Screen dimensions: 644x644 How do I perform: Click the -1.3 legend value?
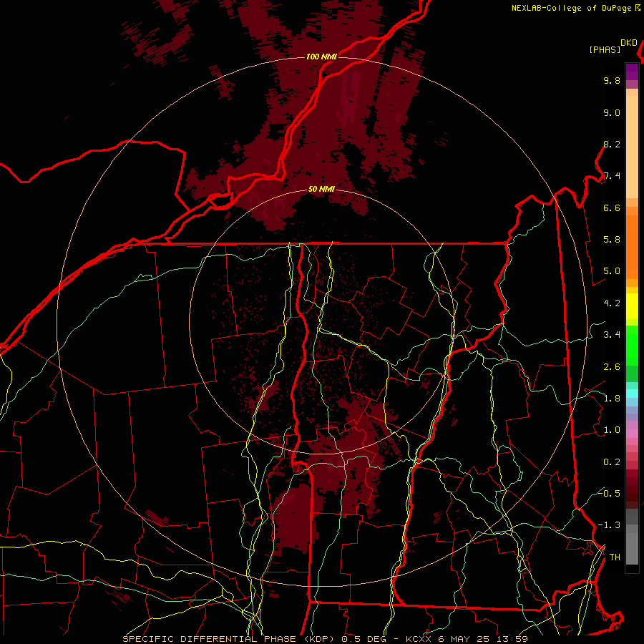click(x=609, y=525)
